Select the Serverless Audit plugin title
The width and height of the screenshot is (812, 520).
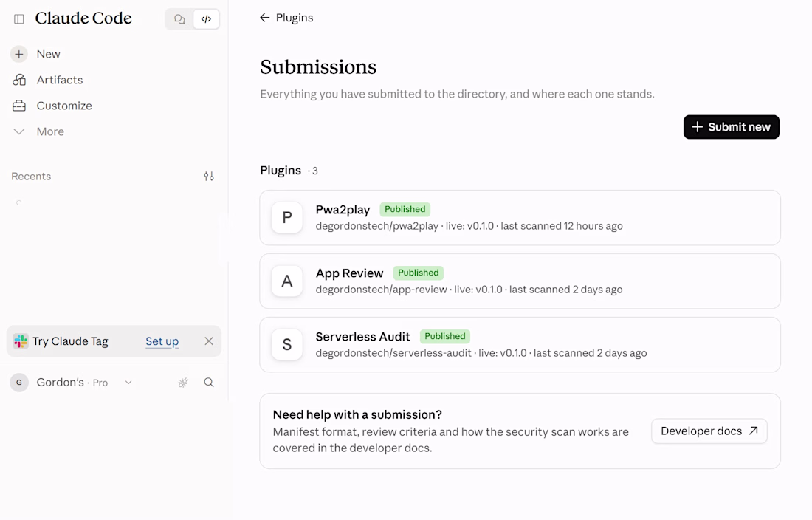coord(363,337)
